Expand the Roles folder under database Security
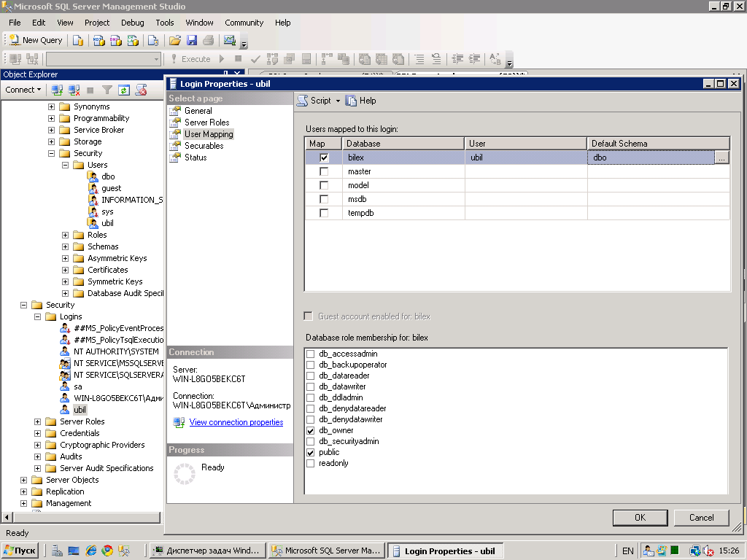The image size is (747, 560). coord(65,236)
